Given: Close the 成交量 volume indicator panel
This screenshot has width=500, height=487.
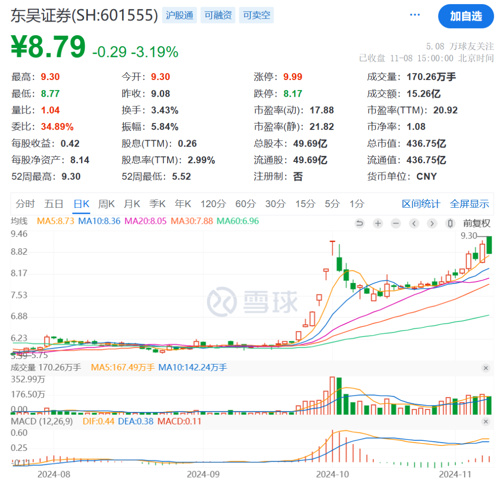Looking at the screenshot, I should coord(486,368).
